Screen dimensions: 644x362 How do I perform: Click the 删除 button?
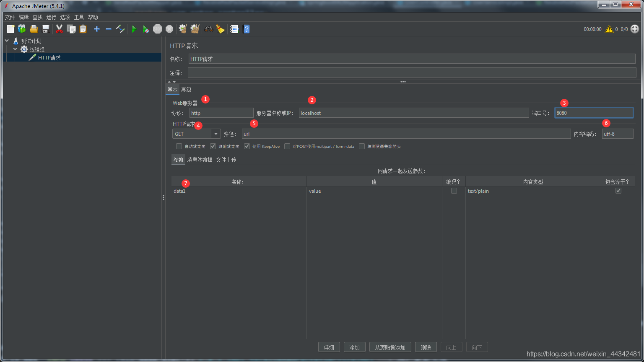coord(426,347)
